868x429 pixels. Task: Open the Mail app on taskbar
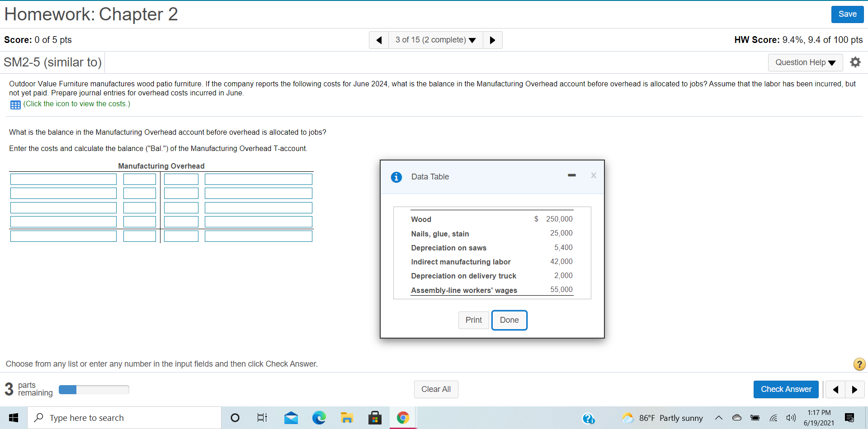click(x=291, y=418)
